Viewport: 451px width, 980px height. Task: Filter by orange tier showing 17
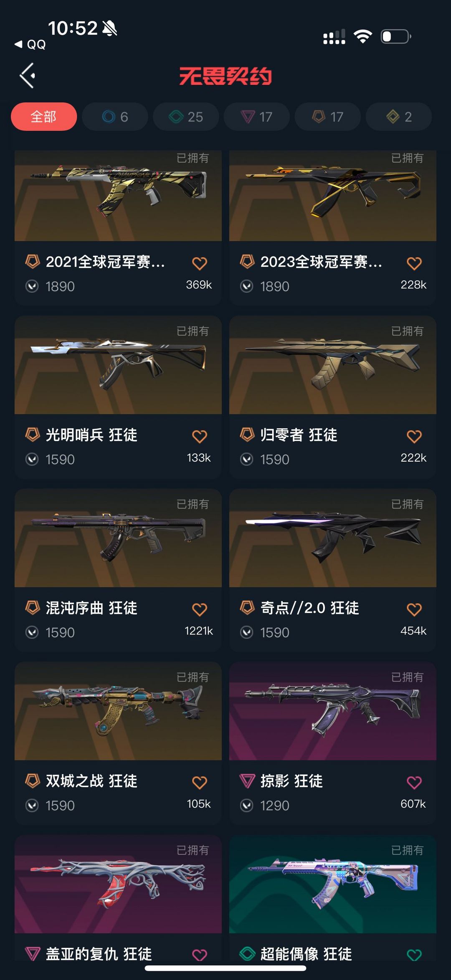pos(328,116)
